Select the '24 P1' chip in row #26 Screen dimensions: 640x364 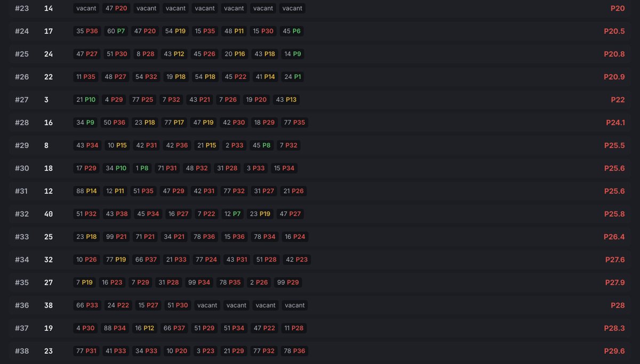point(293,77)
